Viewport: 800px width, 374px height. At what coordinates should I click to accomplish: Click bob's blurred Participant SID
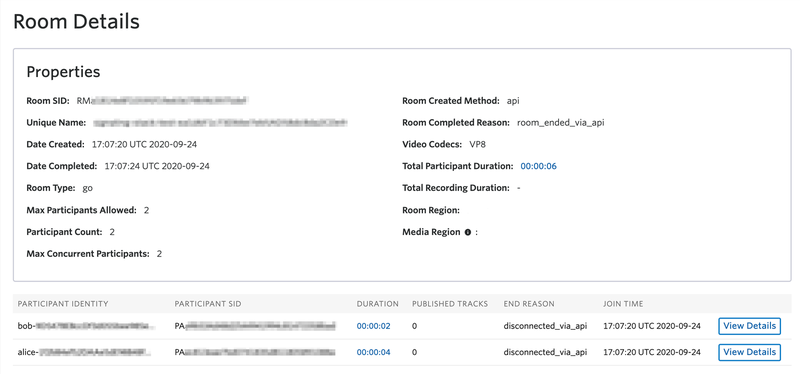[x=255, y=326]
